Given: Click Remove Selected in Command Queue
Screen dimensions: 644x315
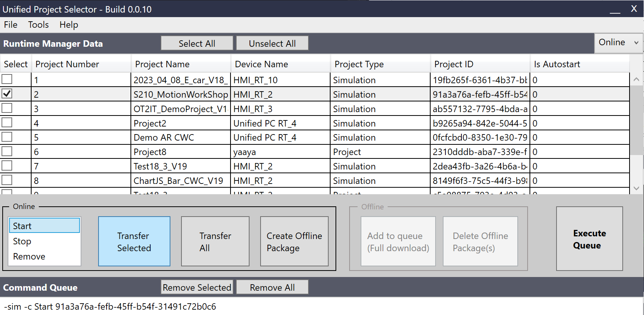Looking at the screenshot, I should click(x=197, y=287).
